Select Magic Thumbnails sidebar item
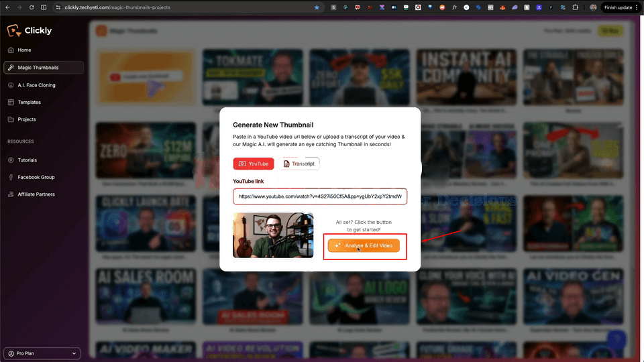 [43, 68]
